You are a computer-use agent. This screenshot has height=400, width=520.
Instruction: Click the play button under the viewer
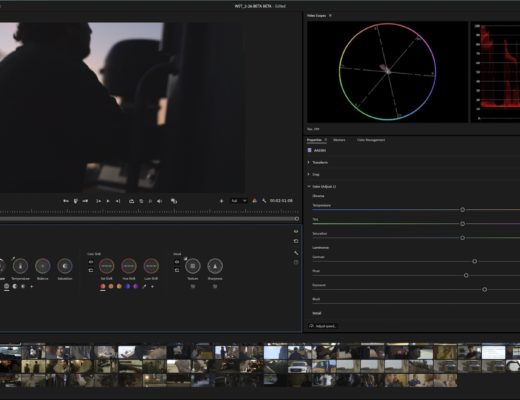tap(108, 201)
